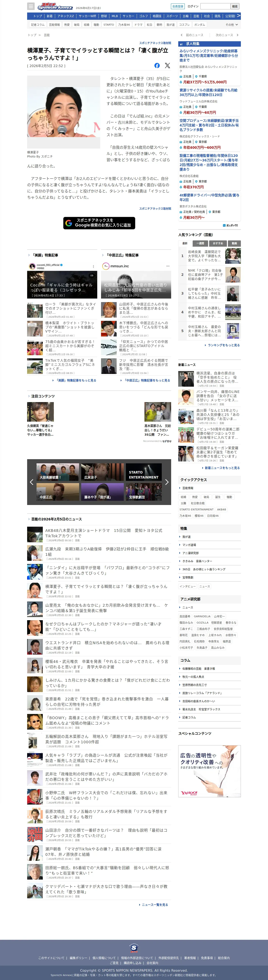The width and height of the screenshot is (268, 980).
Task: Click the ガンダム tag in sub navigation
Action: tap(199, 25)
